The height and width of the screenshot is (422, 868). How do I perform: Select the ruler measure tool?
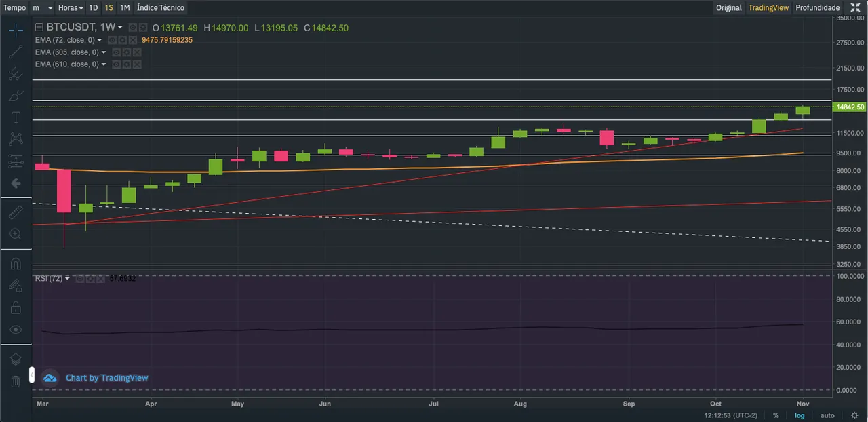pyautogui.click(x=16, y=212)
